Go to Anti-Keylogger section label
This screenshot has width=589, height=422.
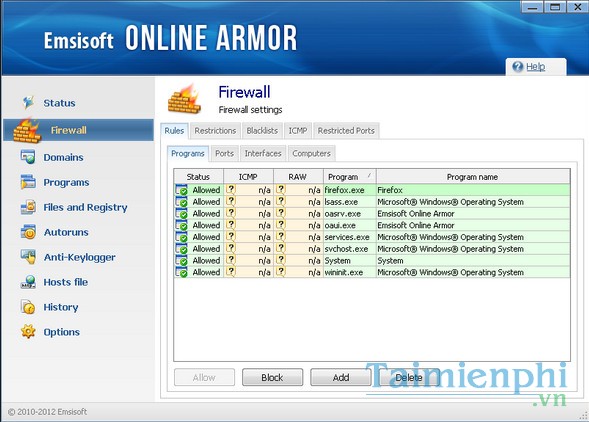[80, 257]
